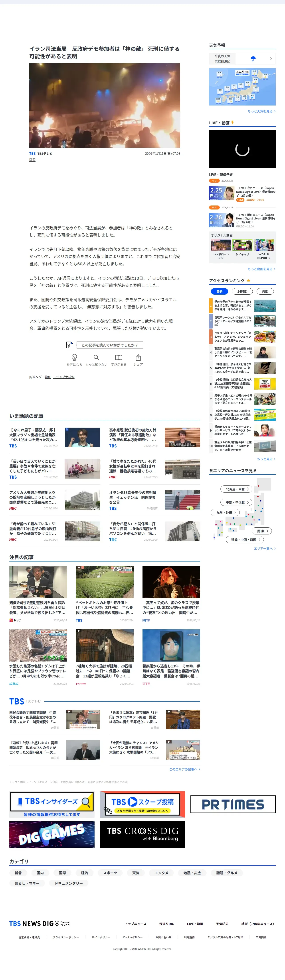Open the Japan weather map image
Viewport: 285px width, 980px height.
242,87
